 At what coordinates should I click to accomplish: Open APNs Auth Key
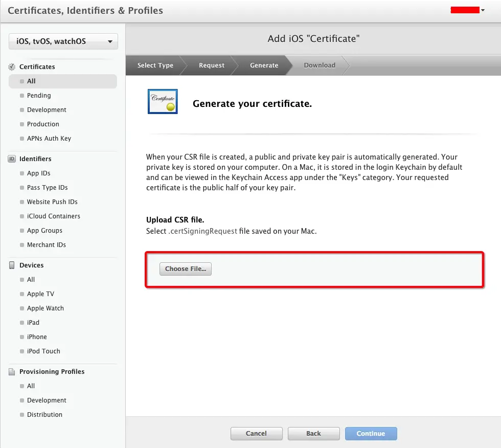pyautogui.click(x=49, y=139)
